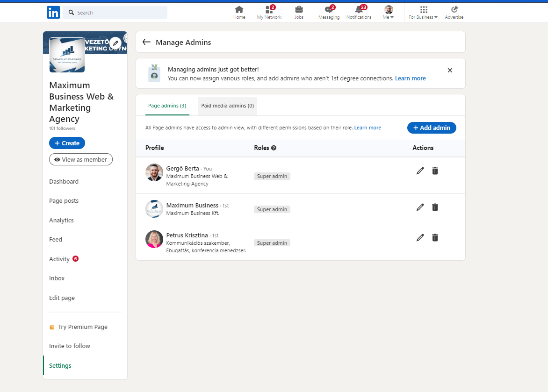Delete Maximum Business admin trash icon
Viewport: 548px width, 392px height.
pyautogui.click(x=435, y=207)
